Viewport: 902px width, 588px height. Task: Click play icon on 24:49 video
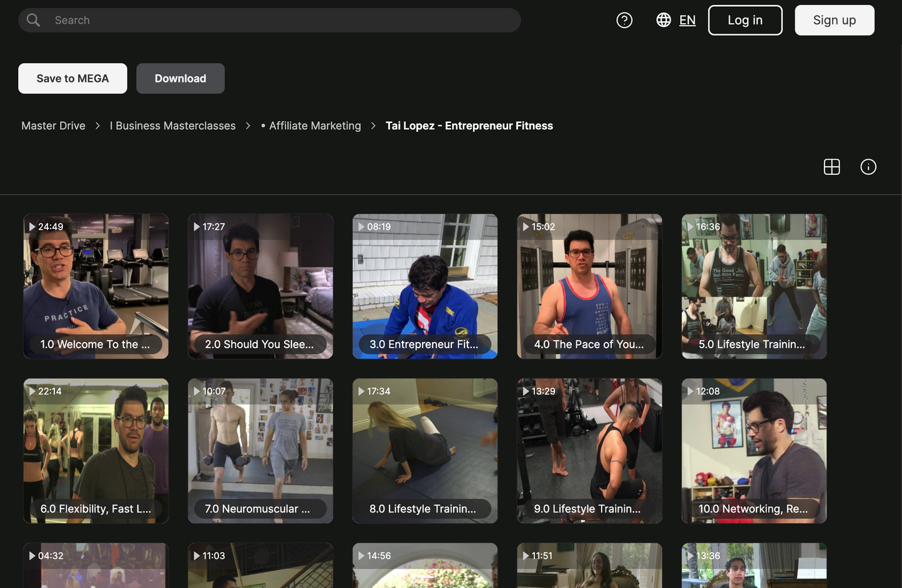[32, 227]
